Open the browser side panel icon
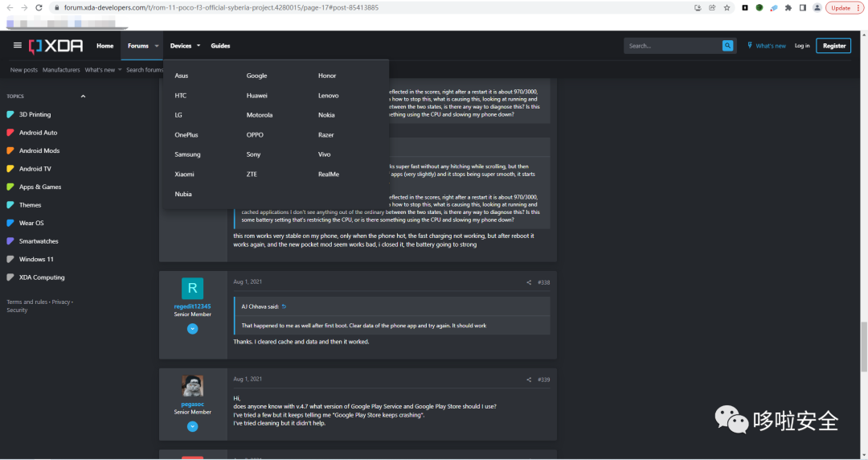Screen dimensions: 868x460 coord(802,8)
